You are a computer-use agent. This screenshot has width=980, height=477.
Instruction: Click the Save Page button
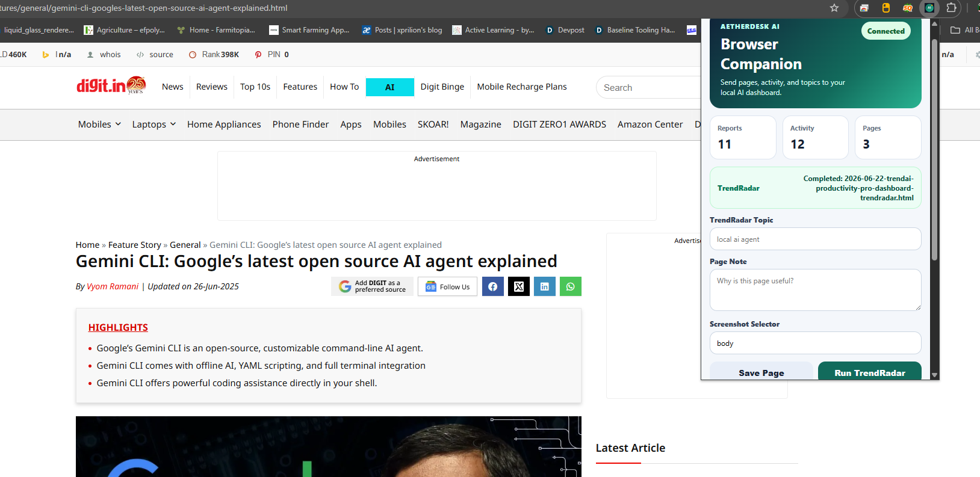(x=761, y=372)
